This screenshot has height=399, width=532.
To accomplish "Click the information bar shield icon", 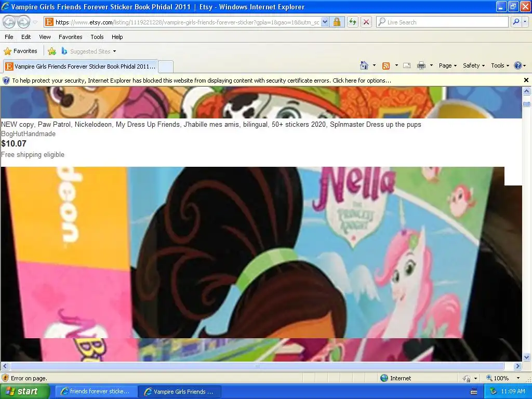I will click(6, 81).
